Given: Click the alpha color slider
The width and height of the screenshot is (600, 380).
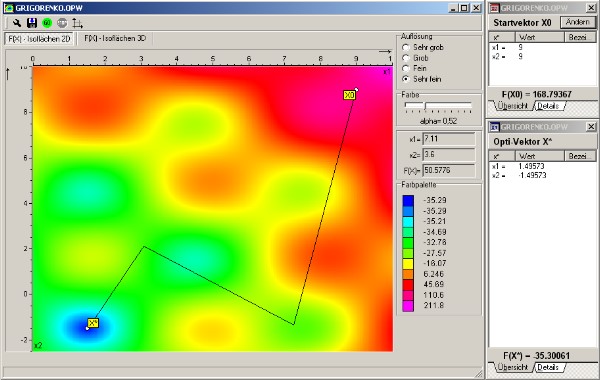Looking at the screenshot, I should tap(439, 105).
